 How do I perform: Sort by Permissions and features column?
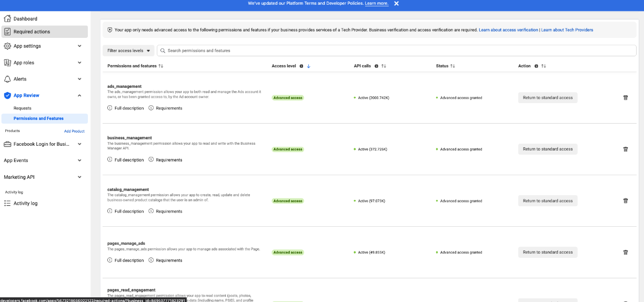coord(161,66)
